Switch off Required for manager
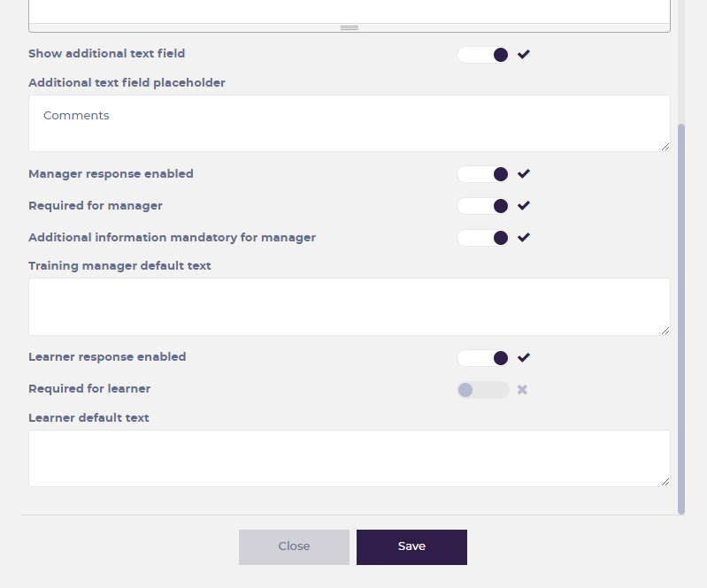The height and width of the screenshot is (588, 707). click(483, 206)
